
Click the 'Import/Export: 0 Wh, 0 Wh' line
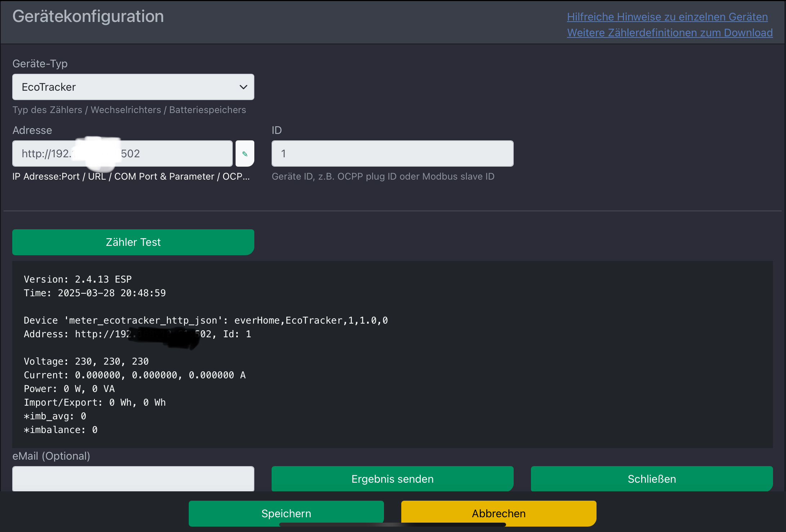click(x=95, y=402)
